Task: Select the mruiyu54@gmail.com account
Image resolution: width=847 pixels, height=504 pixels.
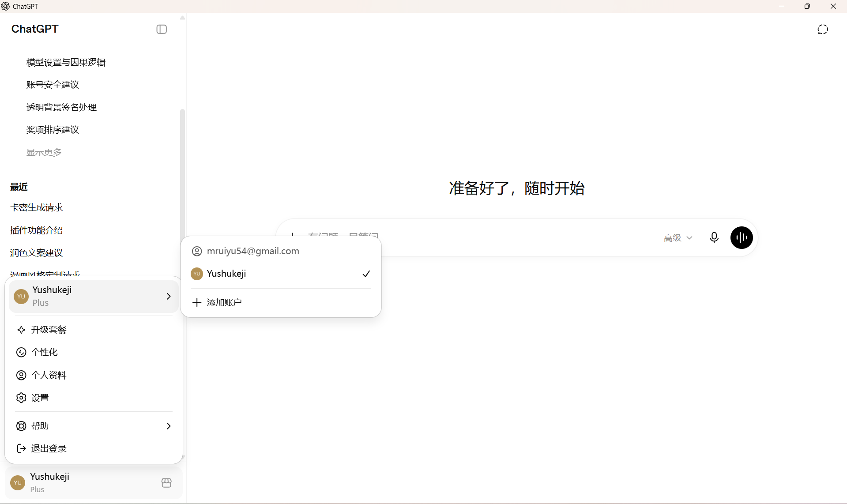Action: (281, 251)
